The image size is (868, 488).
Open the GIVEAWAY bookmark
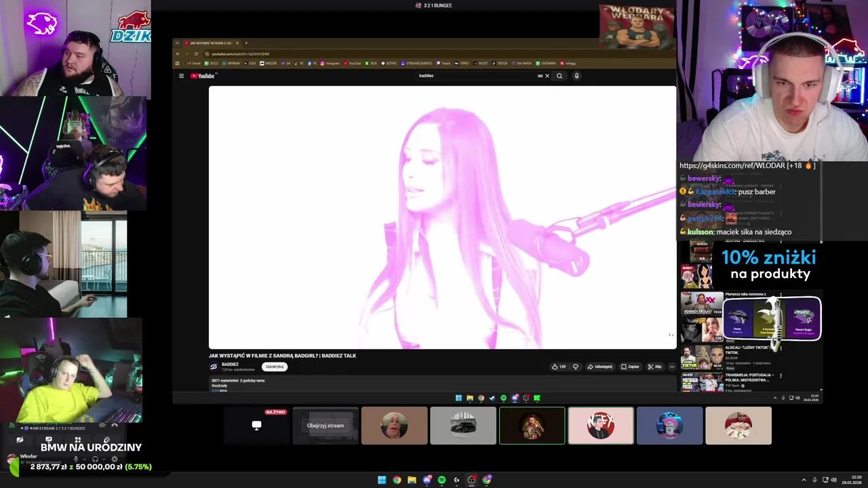pos(546,63)
